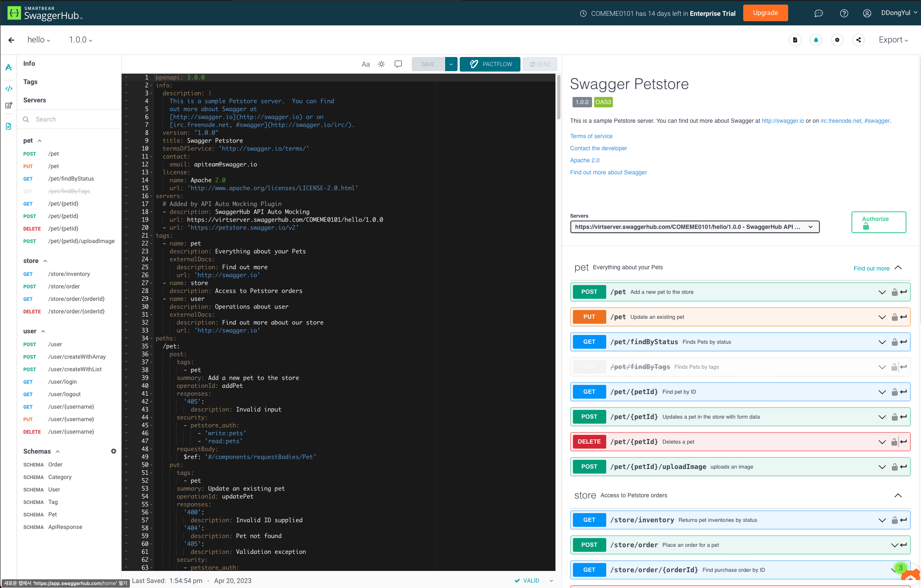Open the Export dropdown menu

point(894,40)
